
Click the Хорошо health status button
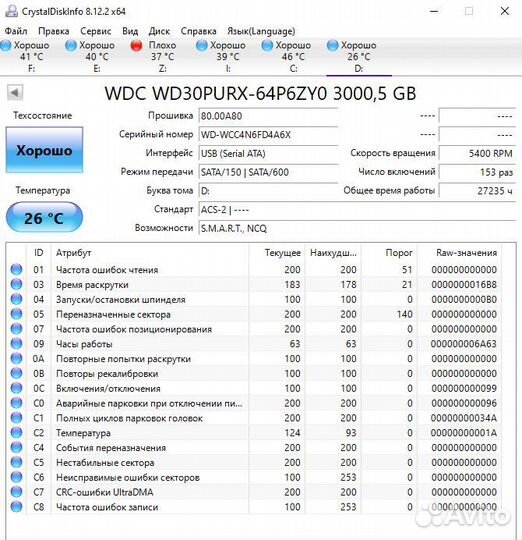tap(44, 150)
